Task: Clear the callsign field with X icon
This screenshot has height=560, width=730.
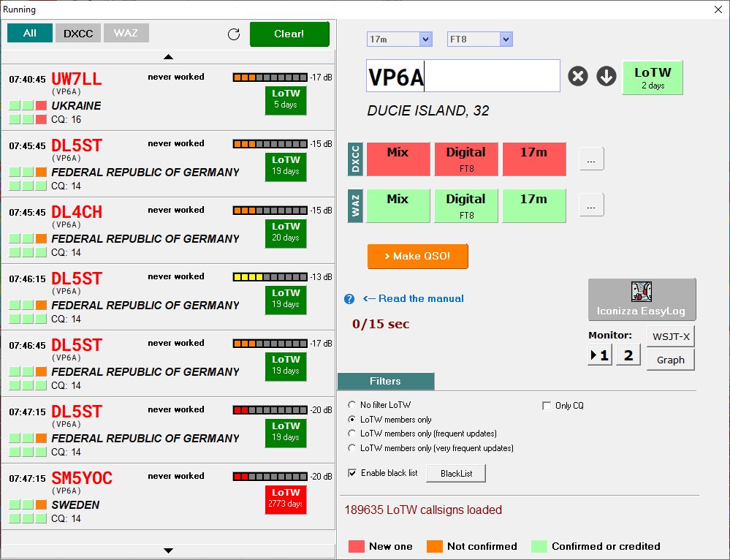Action: [578, 76]
